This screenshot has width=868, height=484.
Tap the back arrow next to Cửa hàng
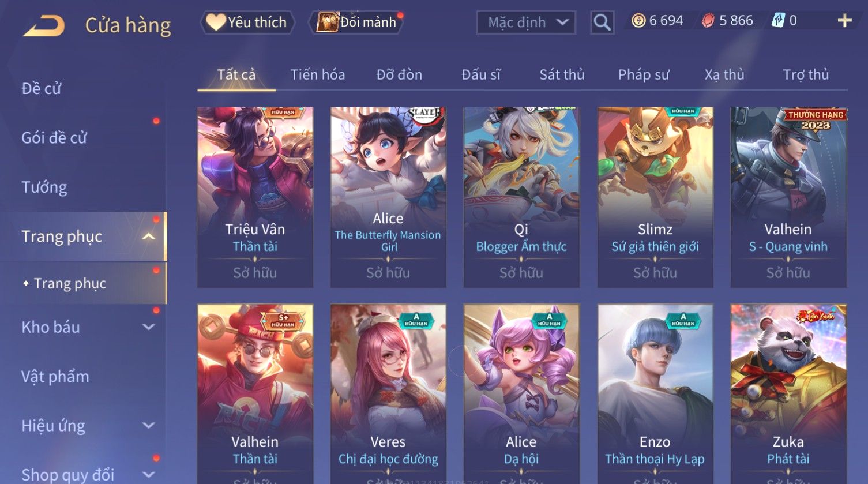[x=44, y=25]
